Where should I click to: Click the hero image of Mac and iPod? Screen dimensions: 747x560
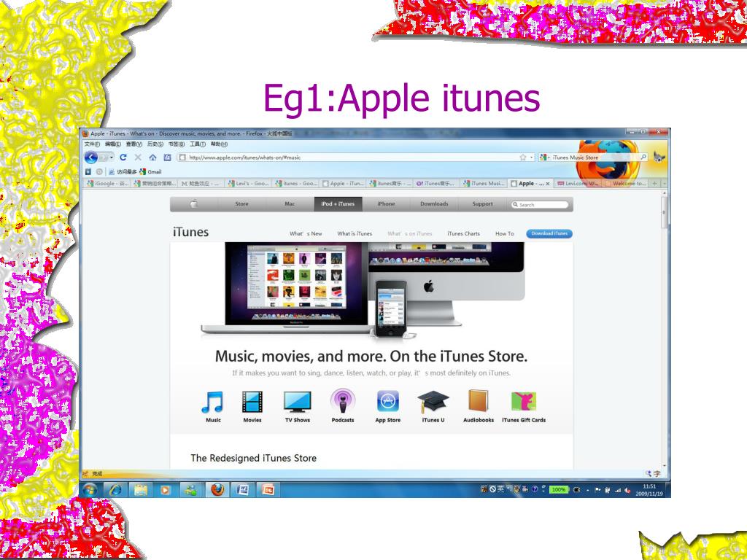363,290
